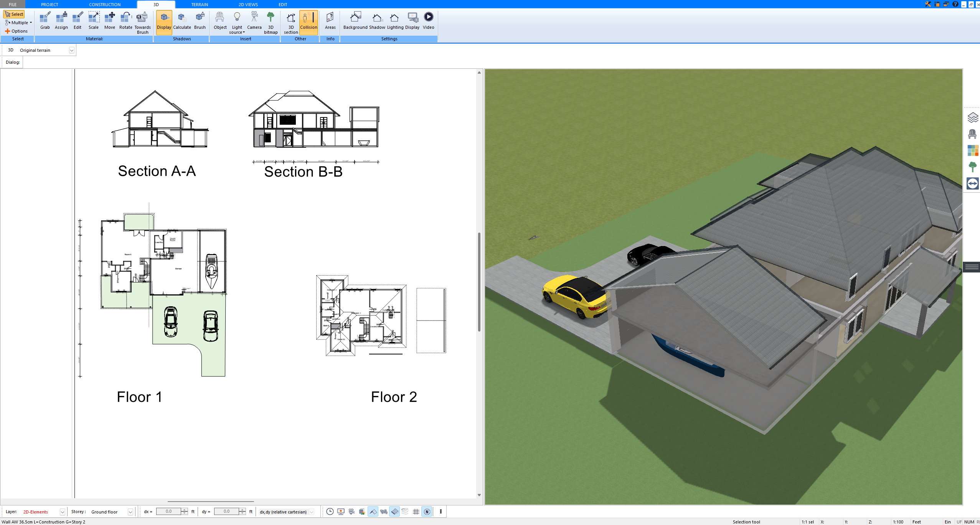Open the three-dot more options button
Viewport: 980px width, 525px height.
[441, 511]
